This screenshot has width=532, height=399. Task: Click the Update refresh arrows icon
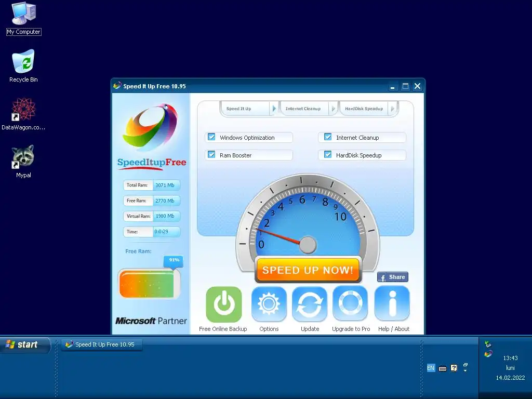point(310,303)
